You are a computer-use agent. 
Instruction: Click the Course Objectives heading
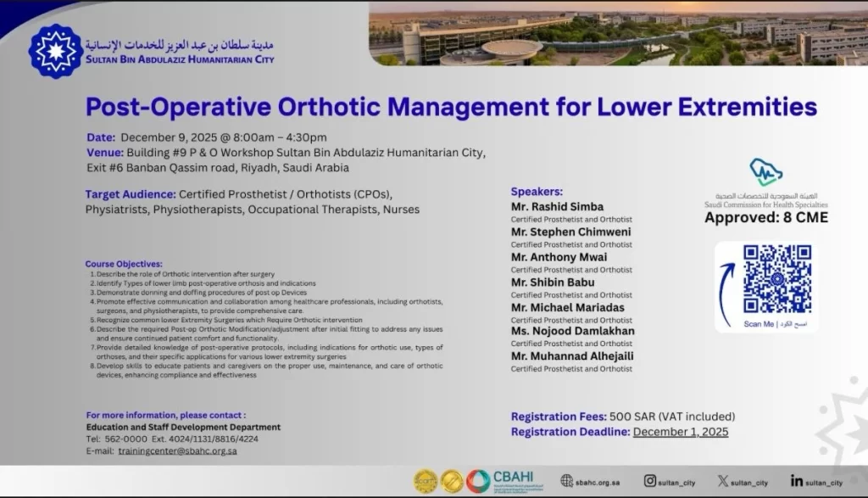click(123, 264)
